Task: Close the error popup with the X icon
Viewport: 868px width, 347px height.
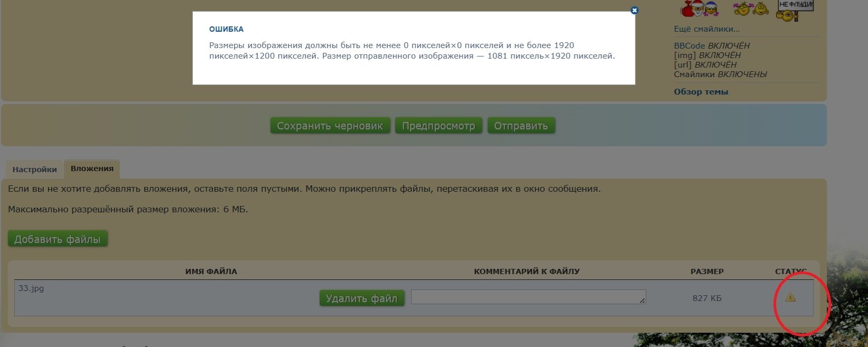Action: pos(634,11)
